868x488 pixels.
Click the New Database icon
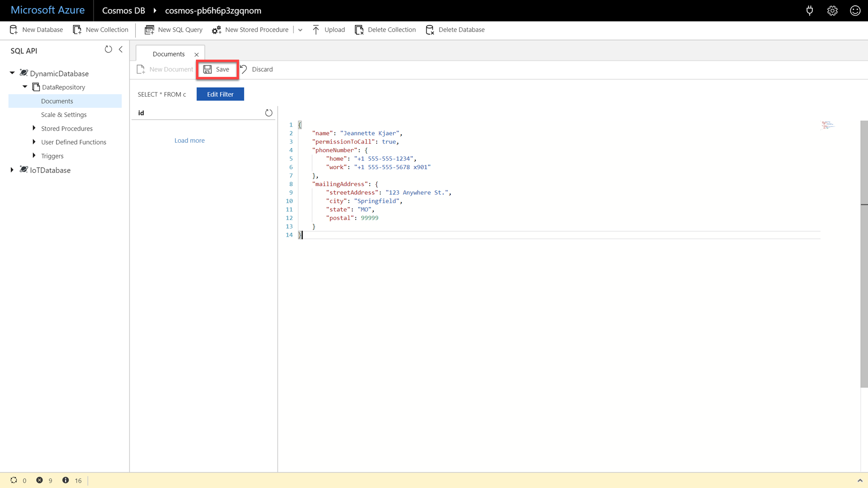tap(14, 30)
